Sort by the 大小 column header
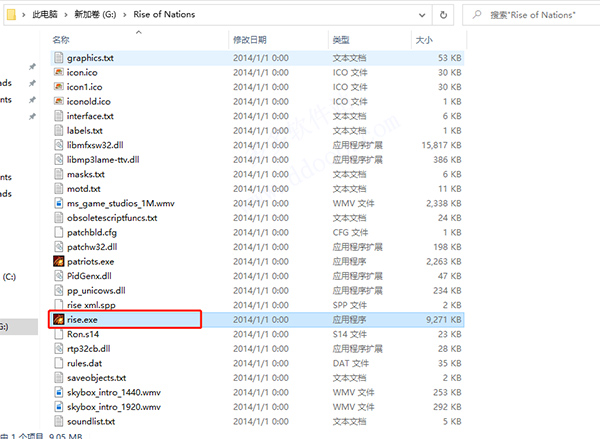This screenshot has height=439, width=600. (x=424, y=39)
